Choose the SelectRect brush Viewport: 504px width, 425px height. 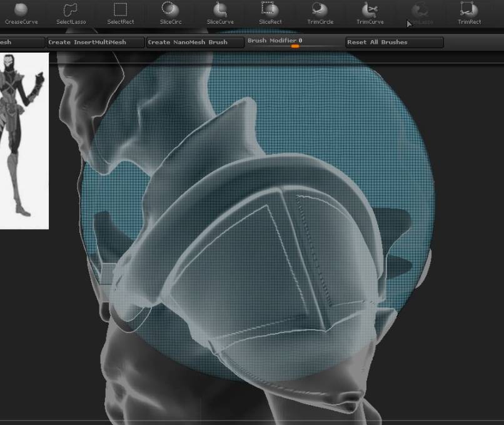coord(121,14)
